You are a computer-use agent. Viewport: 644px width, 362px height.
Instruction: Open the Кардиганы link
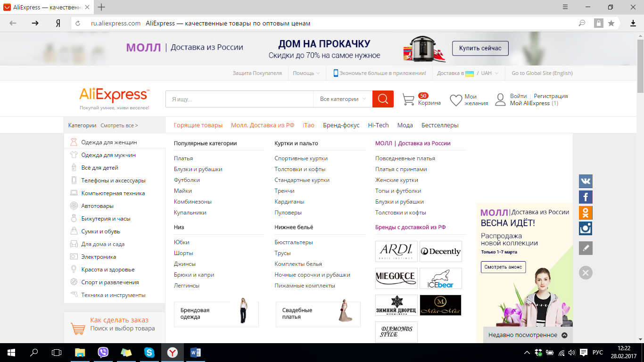click(289, 202)
